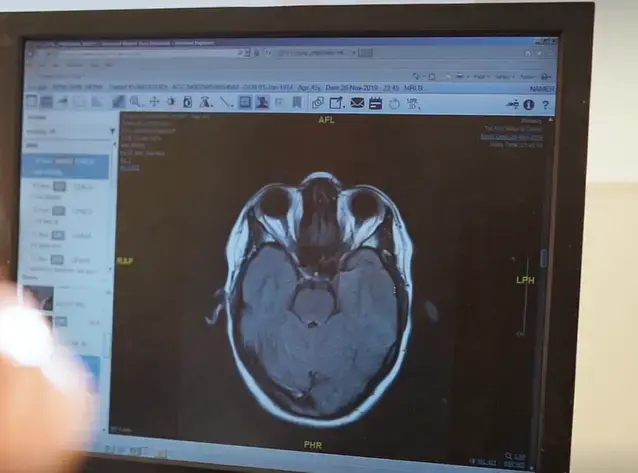Image resolution: width=638 pixels, height=473 pixels.
Task: Click the rotate image clipboard icon
Action: 188,102
